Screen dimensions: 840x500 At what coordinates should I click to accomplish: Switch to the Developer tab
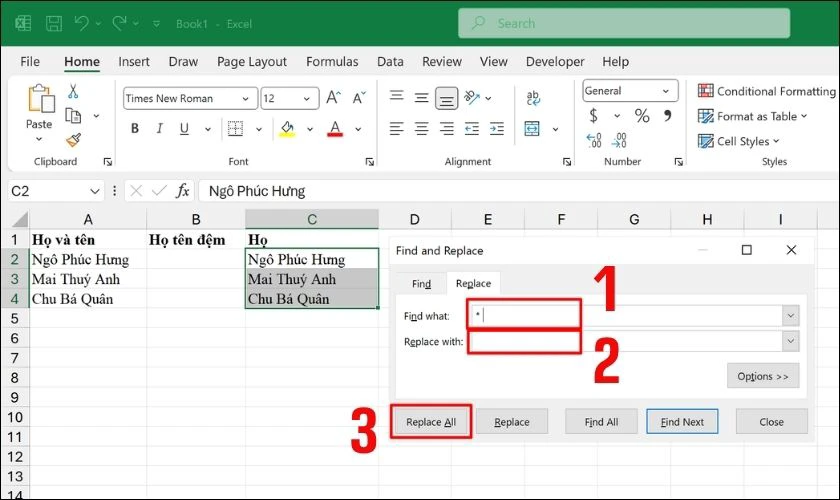555,62
